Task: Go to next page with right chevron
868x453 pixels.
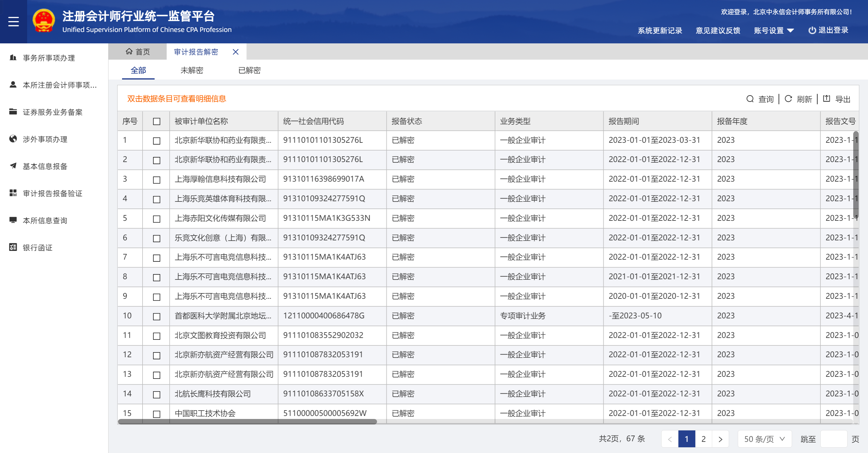Action: (x=720, y=439)
